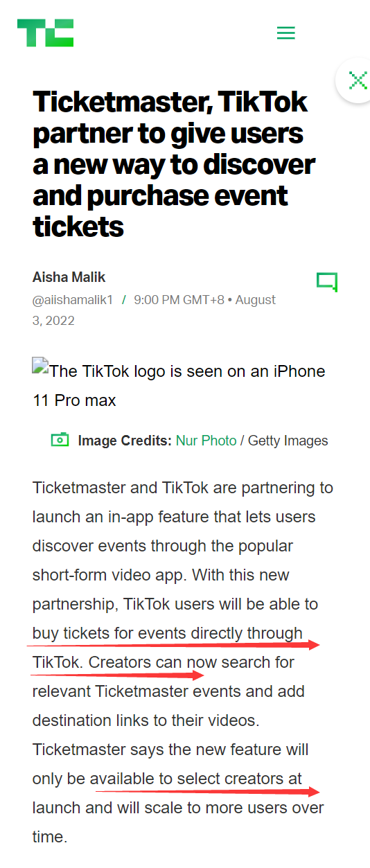Image resolution: width=370 pixels, height=868 pixels.
Task: Dismiss using the green X icon
Action: click(358, 80)
